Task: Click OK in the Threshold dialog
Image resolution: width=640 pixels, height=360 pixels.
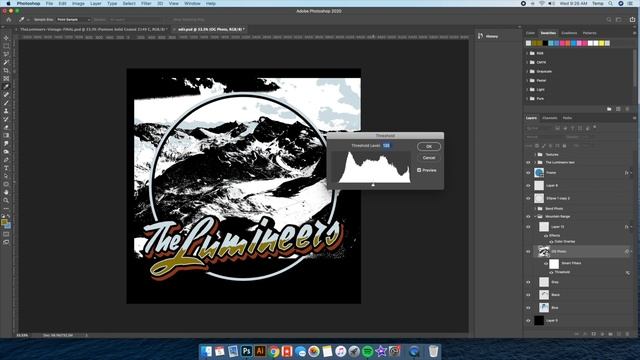Action: [x=429, y=147]
